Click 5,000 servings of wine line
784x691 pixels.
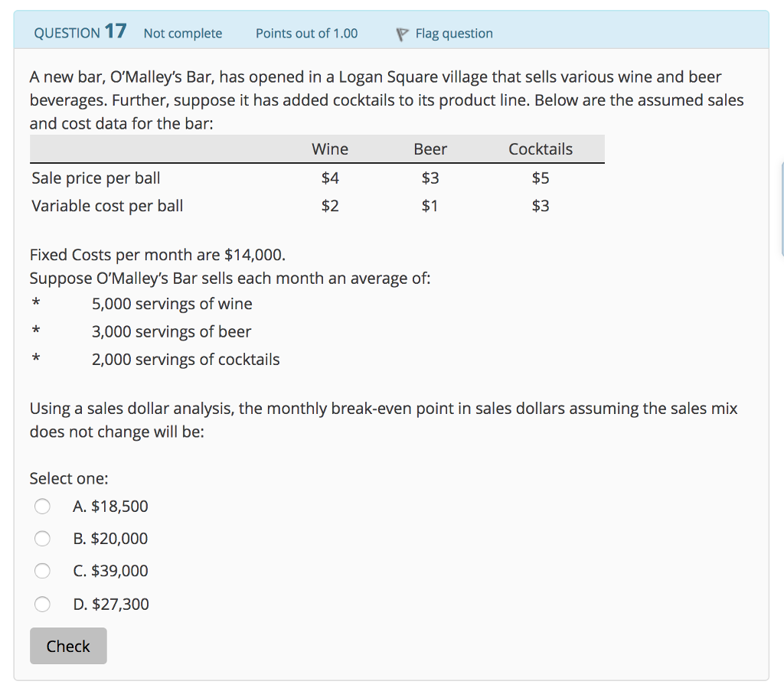click(x=172, y=304)
